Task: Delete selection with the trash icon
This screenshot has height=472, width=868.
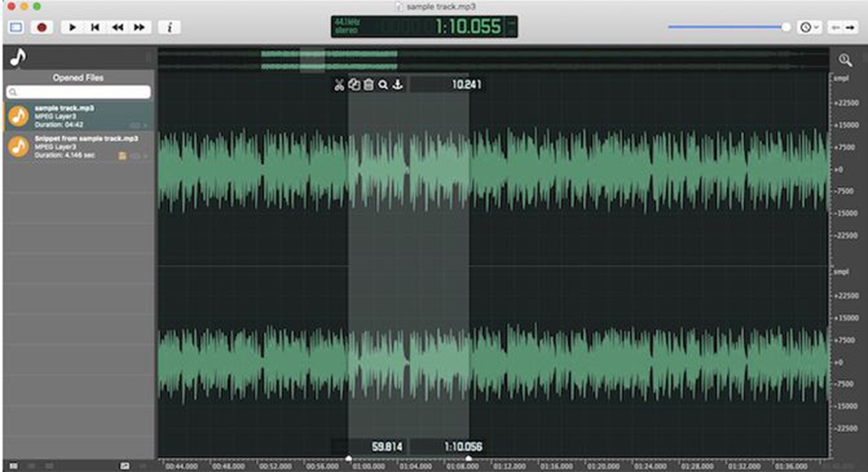Action: pos(368,85)
